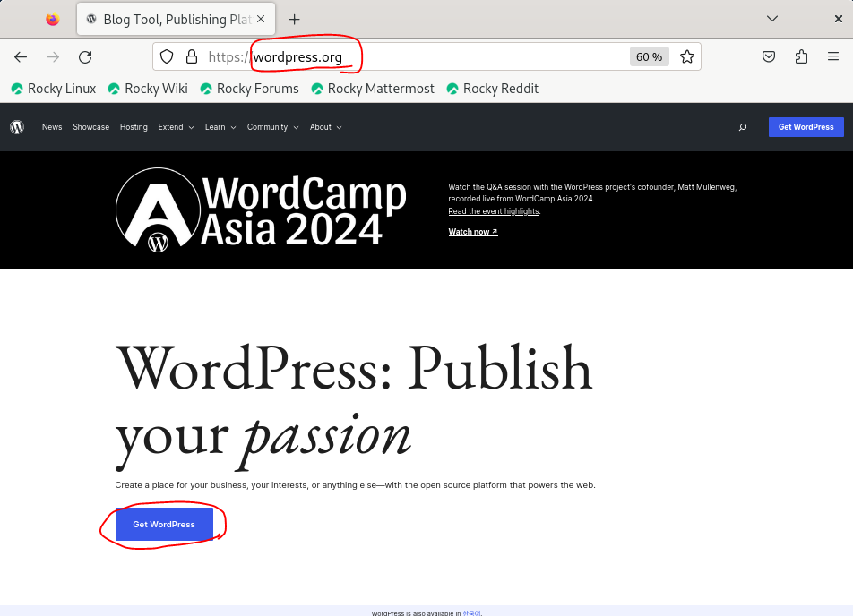This screenshot has height=616, width=853.
Task: Open the Hosting menu item
Action: pyautogui.click(x=134, y=127)
